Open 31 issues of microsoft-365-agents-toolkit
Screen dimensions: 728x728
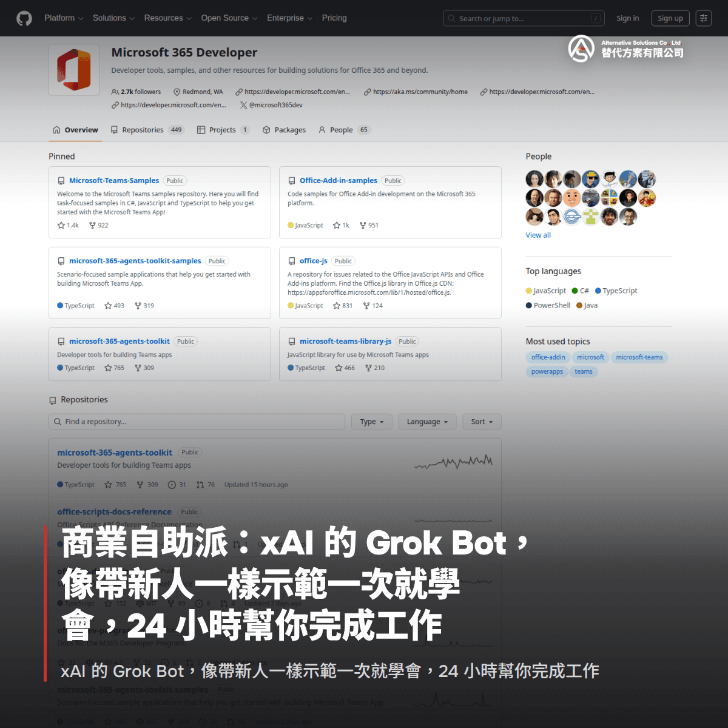177,485
